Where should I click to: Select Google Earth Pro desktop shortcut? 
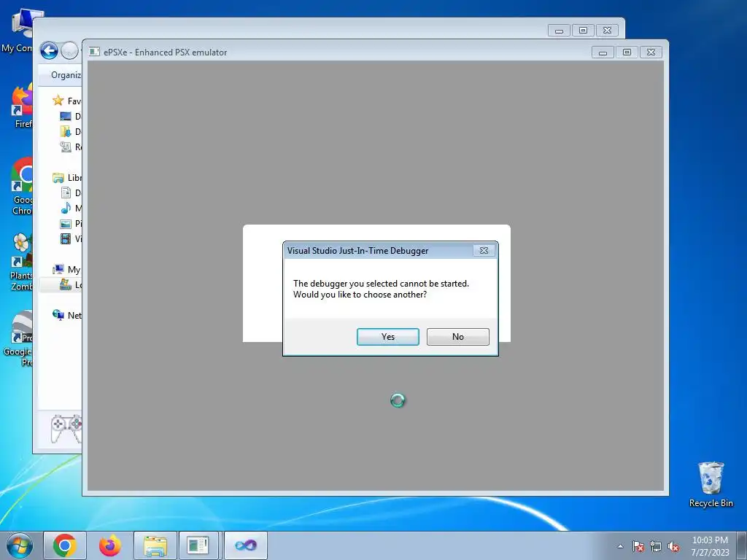(x=19, y=338)
